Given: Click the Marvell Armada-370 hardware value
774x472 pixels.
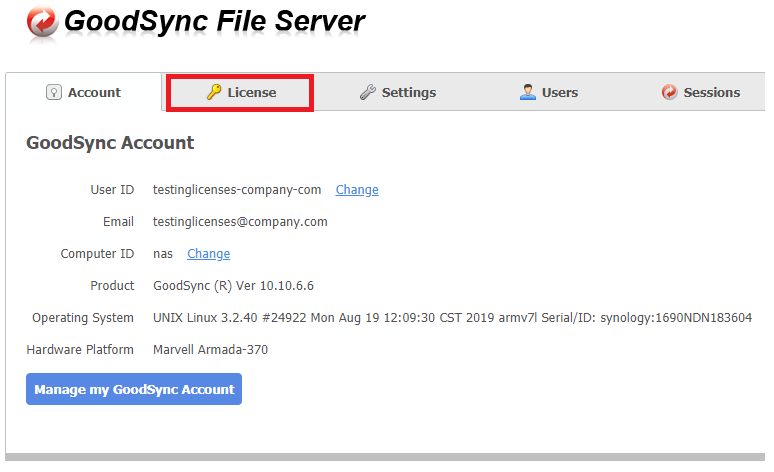Looking at the screenshot, I should [x=210, y=349].
